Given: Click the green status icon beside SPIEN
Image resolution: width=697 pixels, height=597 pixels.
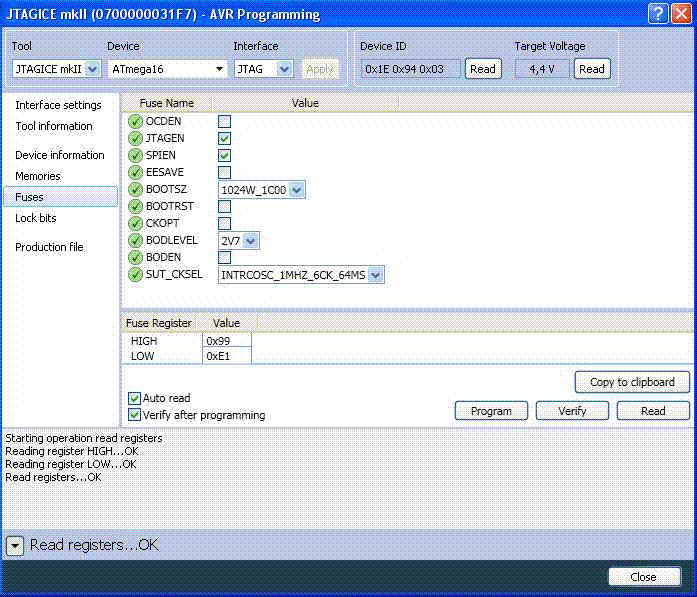Looking at the screenshot, I should [x=135, y=155].
